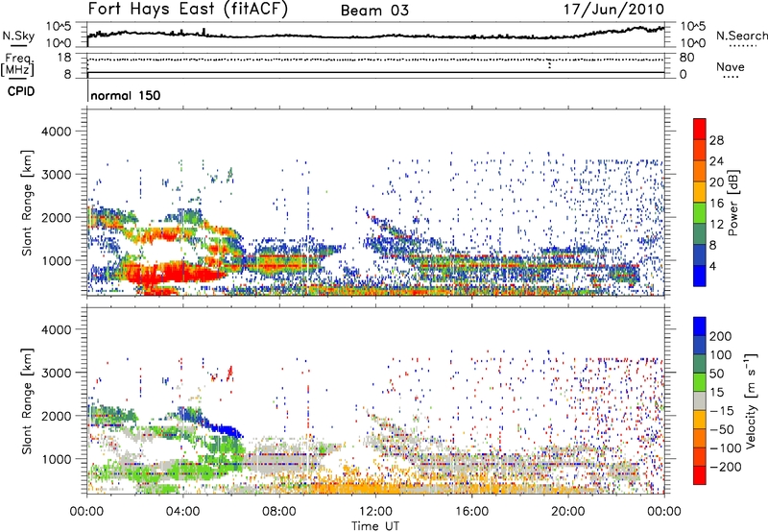Click the 'Slant Range [km]' label of velocity panel
The height and width of the screenshot is (532, 768).
pos(27,400)
